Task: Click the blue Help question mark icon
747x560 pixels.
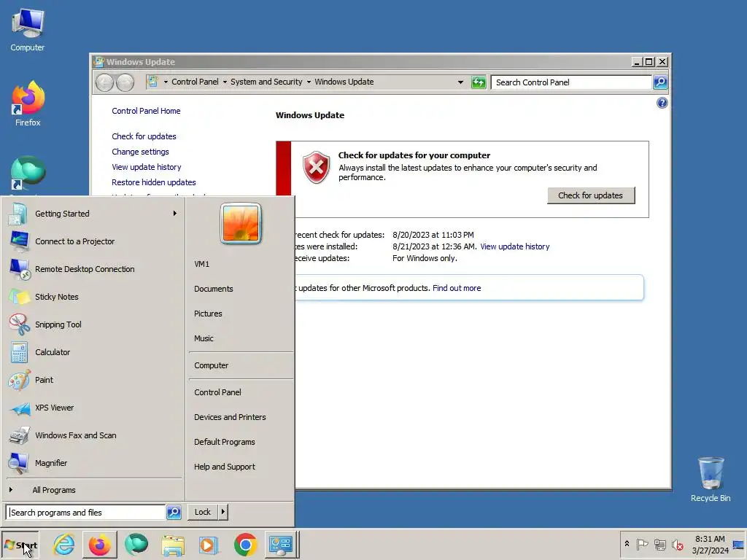Action: [x=662, y=103]
